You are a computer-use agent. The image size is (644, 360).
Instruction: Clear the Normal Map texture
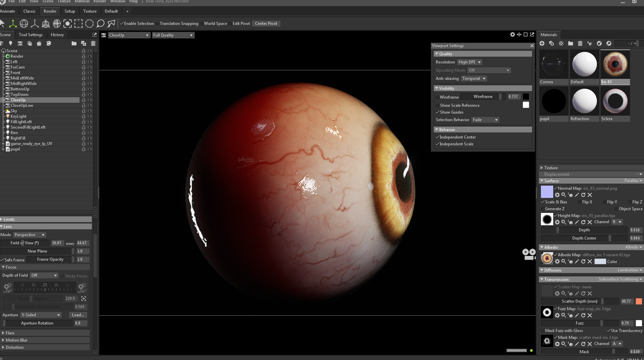(x=590, y=195)
